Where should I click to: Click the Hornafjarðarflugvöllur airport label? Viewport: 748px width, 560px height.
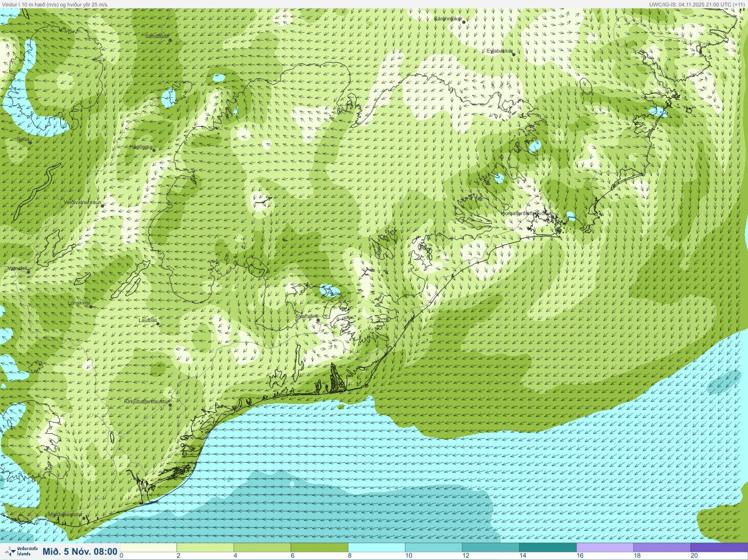point(525,213)
